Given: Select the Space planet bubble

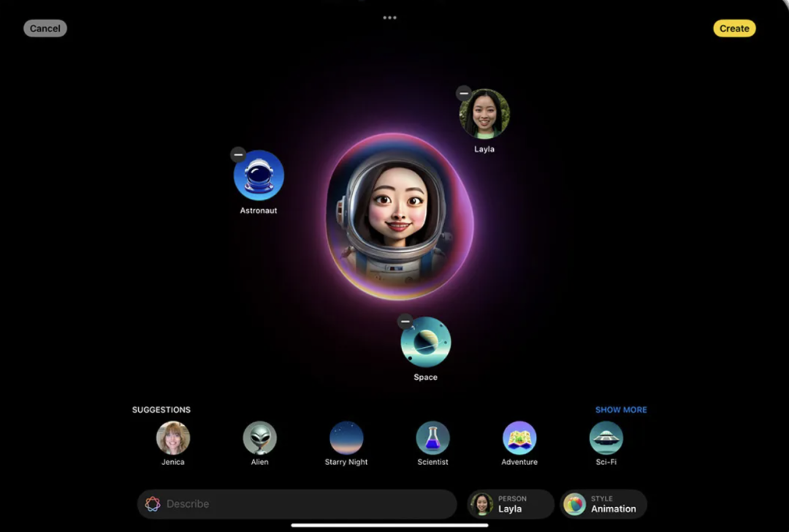Looking at the screenshot, I should tap(426, 342).
